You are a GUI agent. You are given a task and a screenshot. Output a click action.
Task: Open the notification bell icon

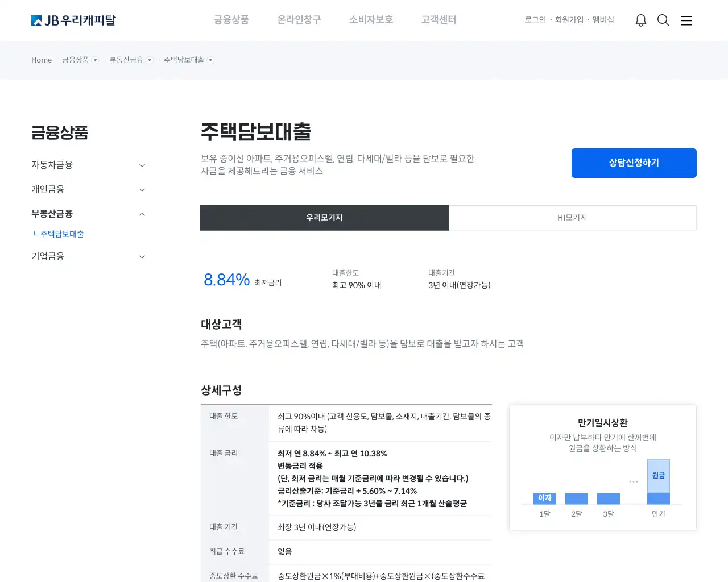point(641,20)
